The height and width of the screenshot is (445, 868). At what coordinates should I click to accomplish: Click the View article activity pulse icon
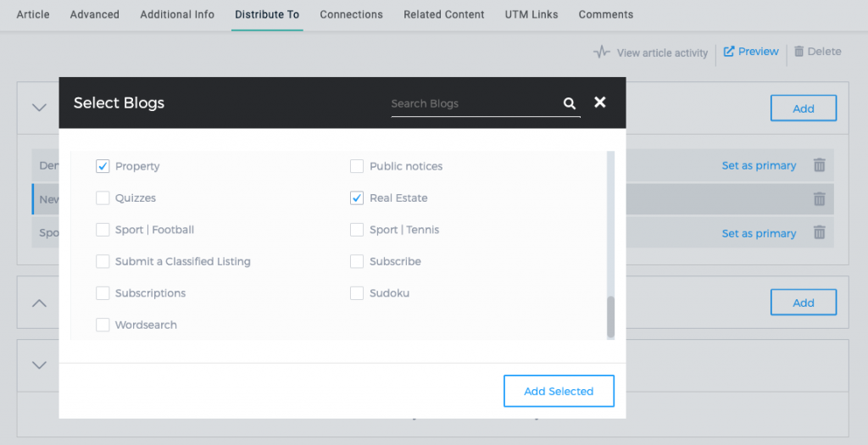(602, 52)
